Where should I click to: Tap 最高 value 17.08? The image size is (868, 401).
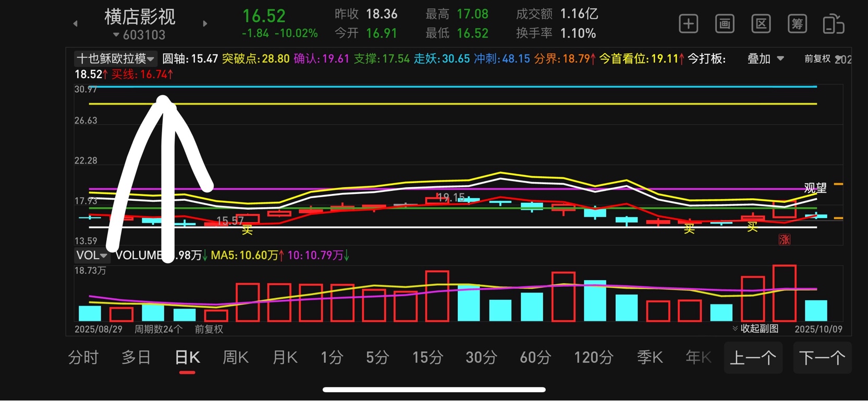tap(472, 14)
